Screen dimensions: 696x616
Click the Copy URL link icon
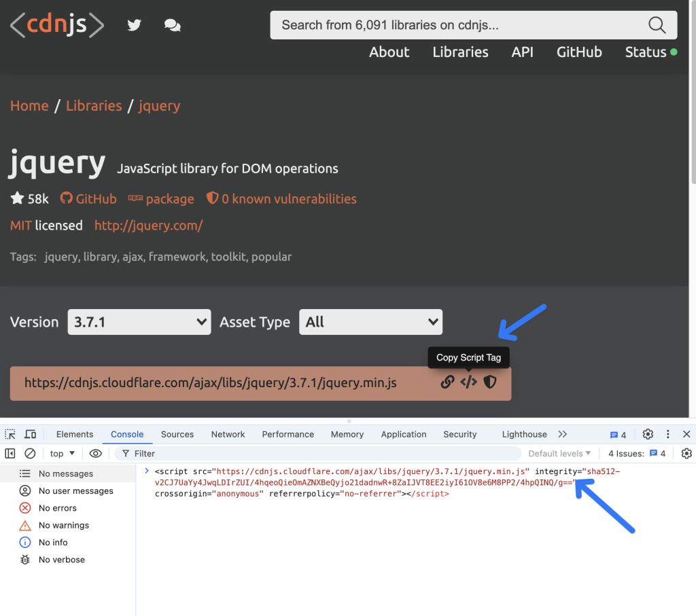(x=447, y=382)
